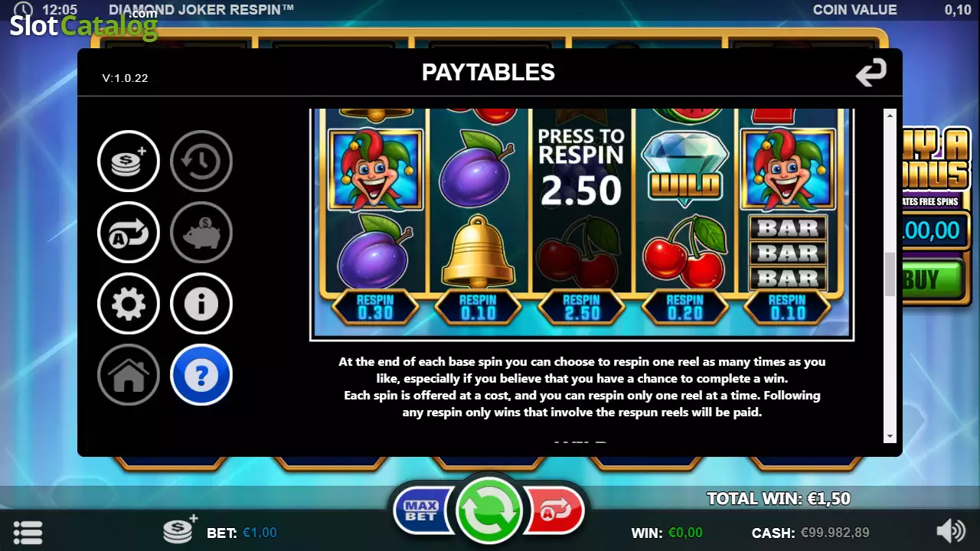This screenshot has width=980, height=551.
Task: Open autoplay settings circle icon
Action: coord(129,233)
